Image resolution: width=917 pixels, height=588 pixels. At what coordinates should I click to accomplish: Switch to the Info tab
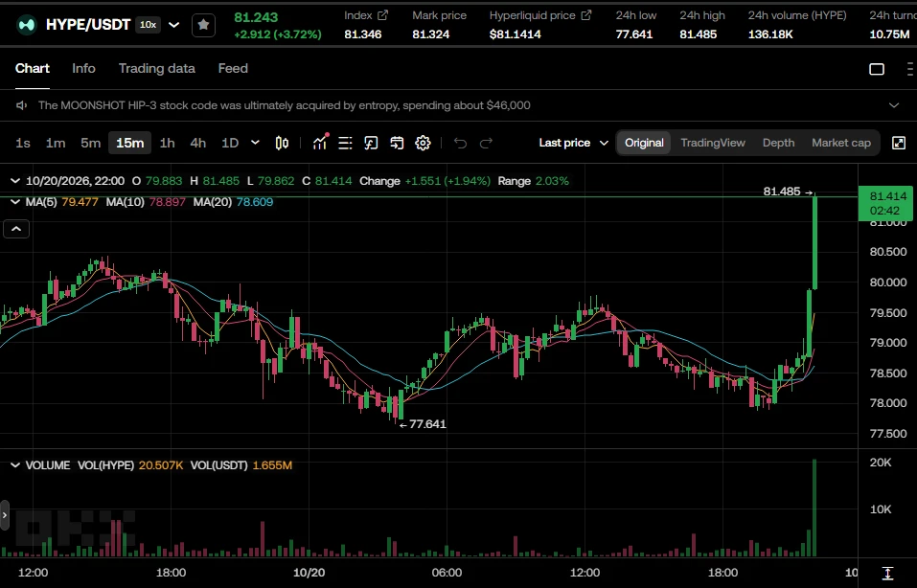point(83,68)
